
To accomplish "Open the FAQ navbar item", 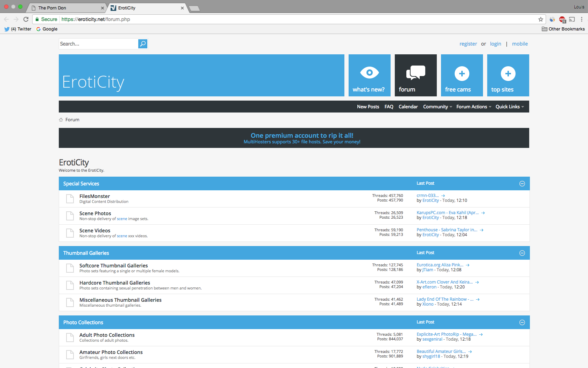I will click(x=389, y=107).
